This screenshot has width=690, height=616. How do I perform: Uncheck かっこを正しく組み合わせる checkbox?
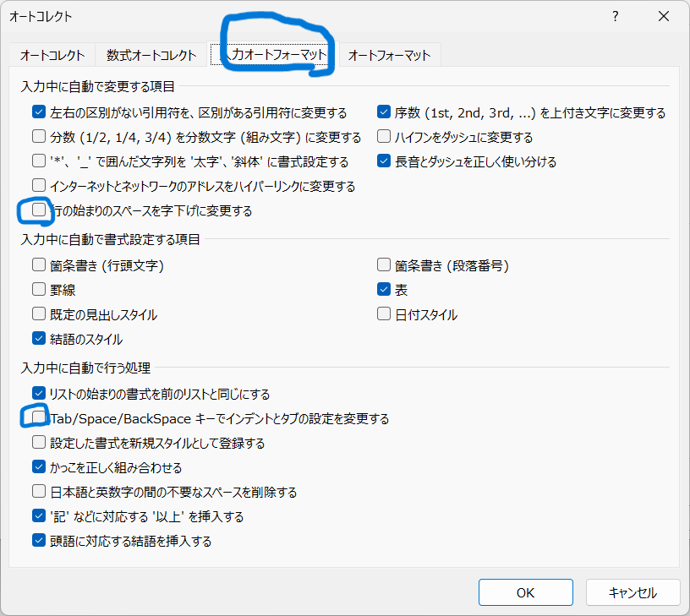39,467
